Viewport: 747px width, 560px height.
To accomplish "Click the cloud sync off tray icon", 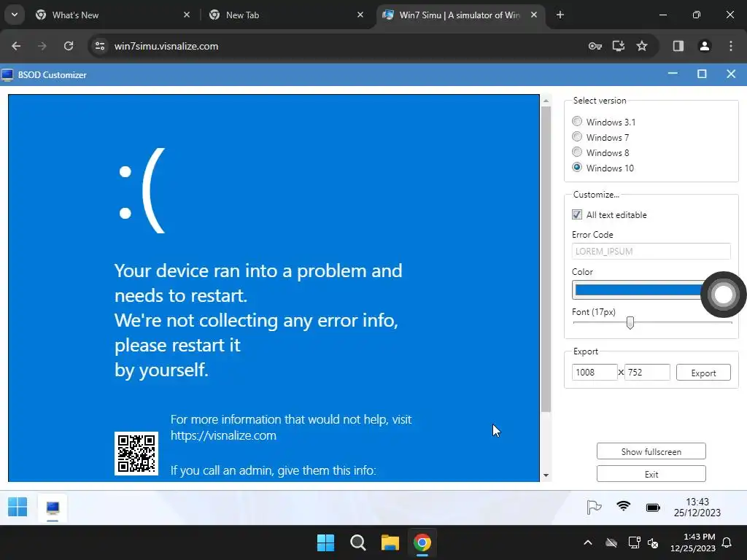I will click(x=611, y=542).
